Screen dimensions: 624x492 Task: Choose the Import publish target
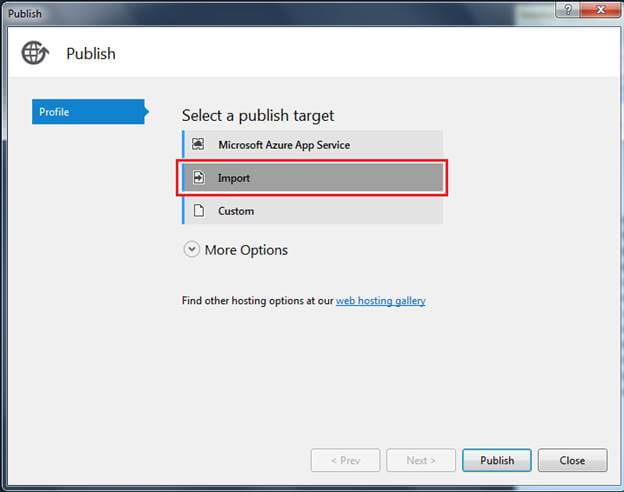312,178
